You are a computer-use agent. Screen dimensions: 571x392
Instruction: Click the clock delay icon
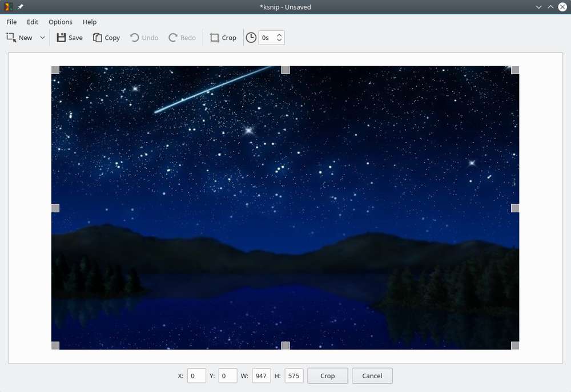tap(251, 38)
